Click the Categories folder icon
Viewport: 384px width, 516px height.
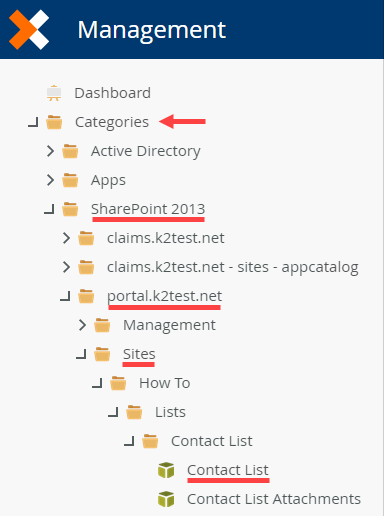tap(54, 122)
